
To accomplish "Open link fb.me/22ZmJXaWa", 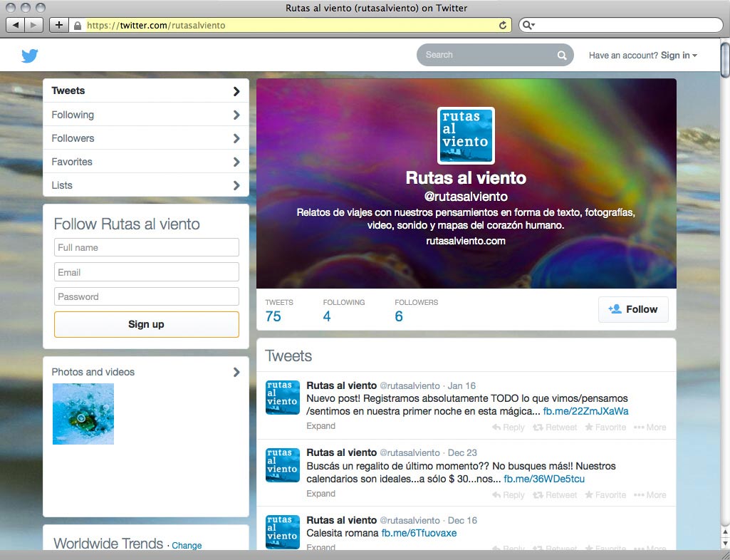I will tap(585, 411).
